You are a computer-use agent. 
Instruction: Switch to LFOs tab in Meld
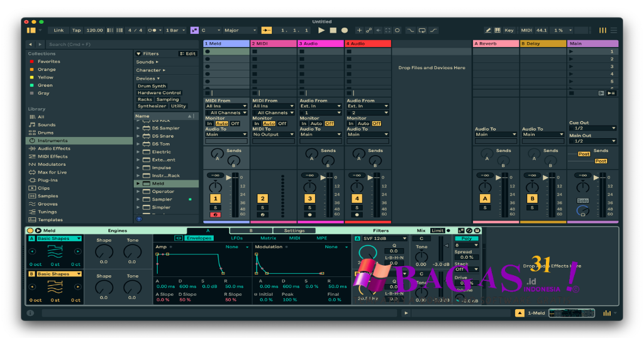click(237, 238)
